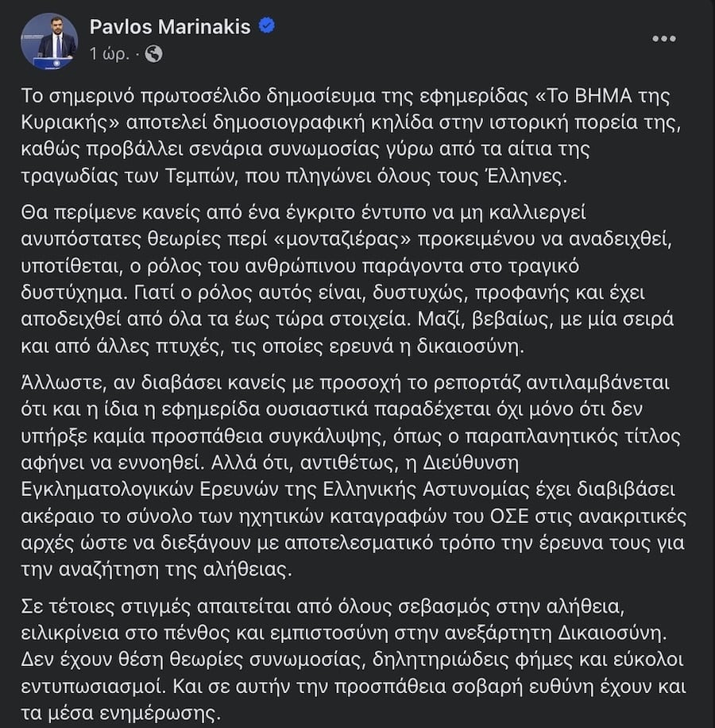This screenshot has height=728, width=715.
Task: Click the blue verified badge icon
Action: tap(269, 27)
